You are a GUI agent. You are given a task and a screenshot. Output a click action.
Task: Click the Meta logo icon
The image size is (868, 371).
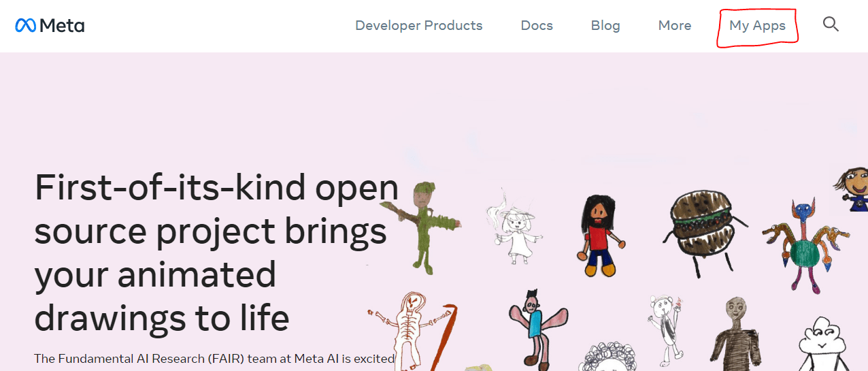click(x=25, y=26)
